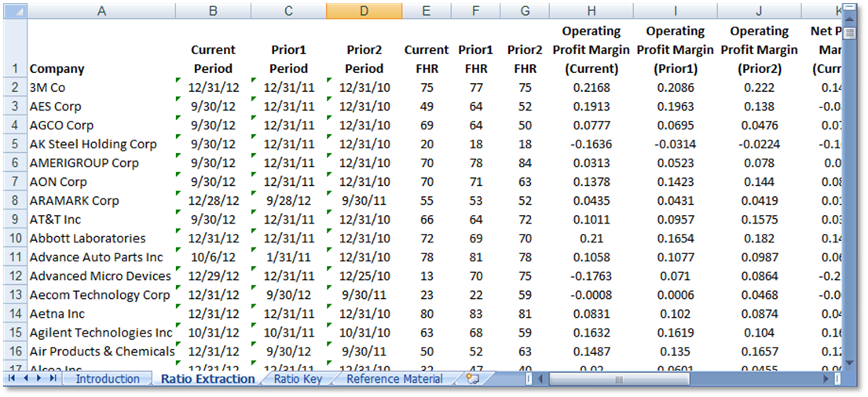Click Advanced Micro Devices -0.1763 cell
The height and width of the screenshot is (397, 868).
[x=591, y=275]
